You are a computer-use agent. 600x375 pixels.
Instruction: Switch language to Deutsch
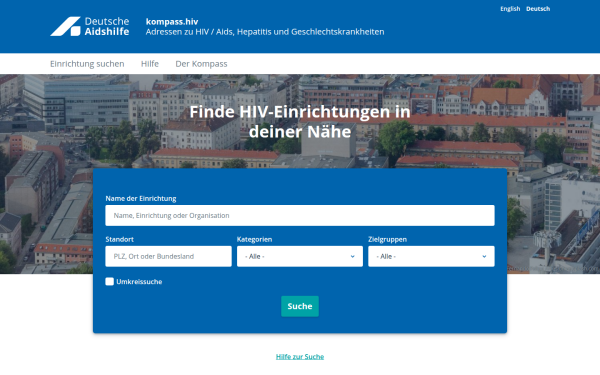[538, 9]
